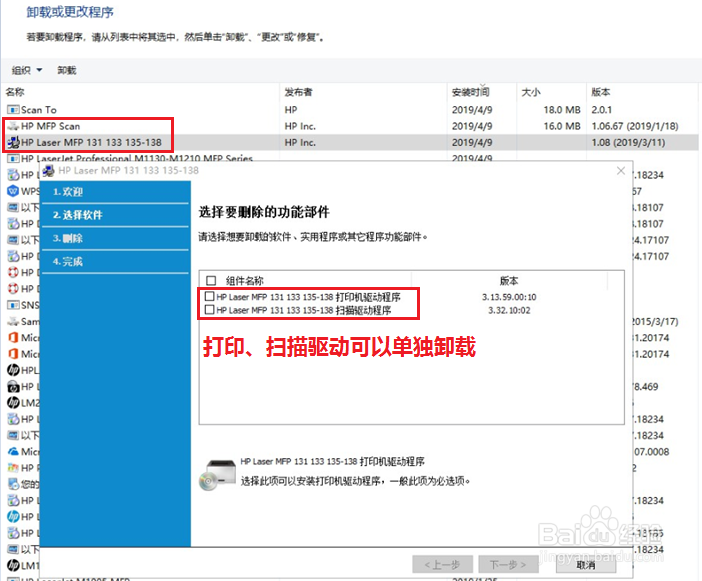Select the Sam printer icon in list
702x581 pixels.
[13, 321]
